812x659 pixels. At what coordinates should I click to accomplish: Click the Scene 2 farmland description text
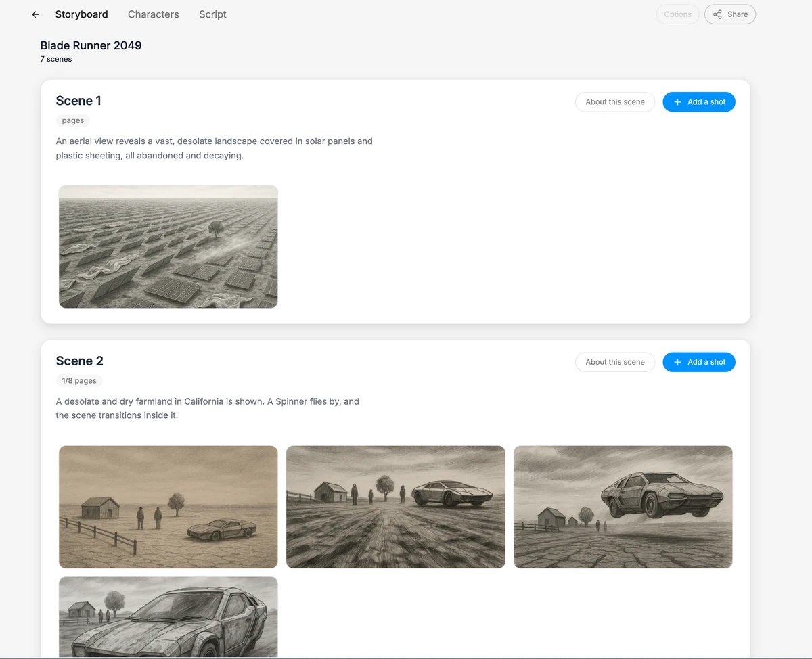208,408
